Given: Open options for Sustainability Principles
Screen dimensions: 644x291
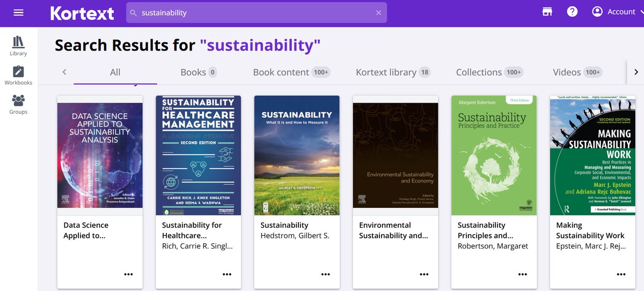Looking at the screenshot, I should (523, 274).
